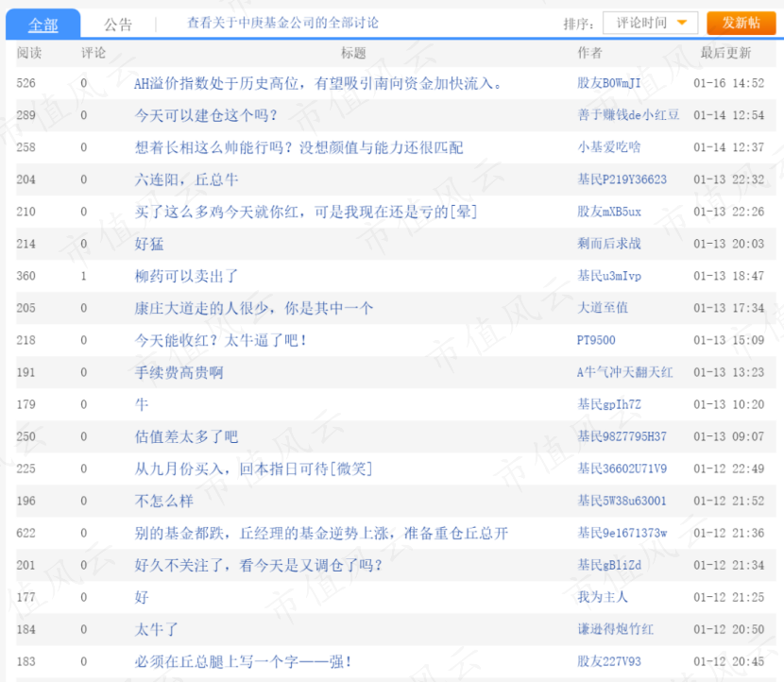Open post titled 好猛
This screenshot has width=784, height=682.
149,244
